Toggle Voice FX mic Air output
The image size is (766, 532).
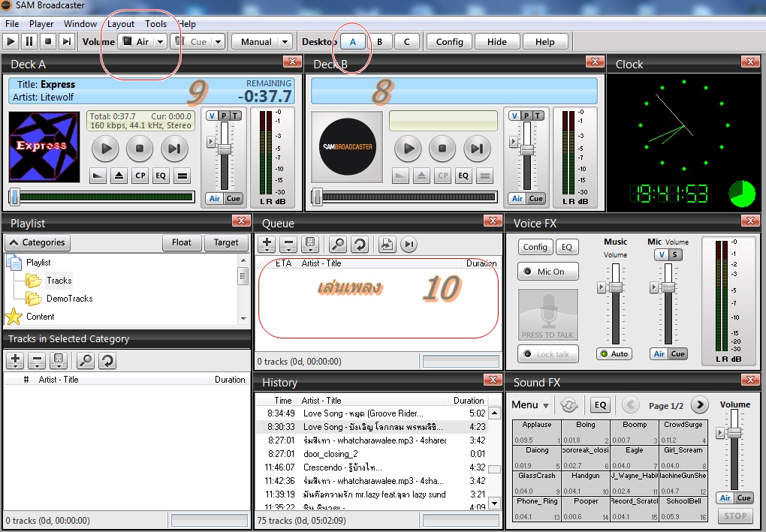(x=659, y=354)
